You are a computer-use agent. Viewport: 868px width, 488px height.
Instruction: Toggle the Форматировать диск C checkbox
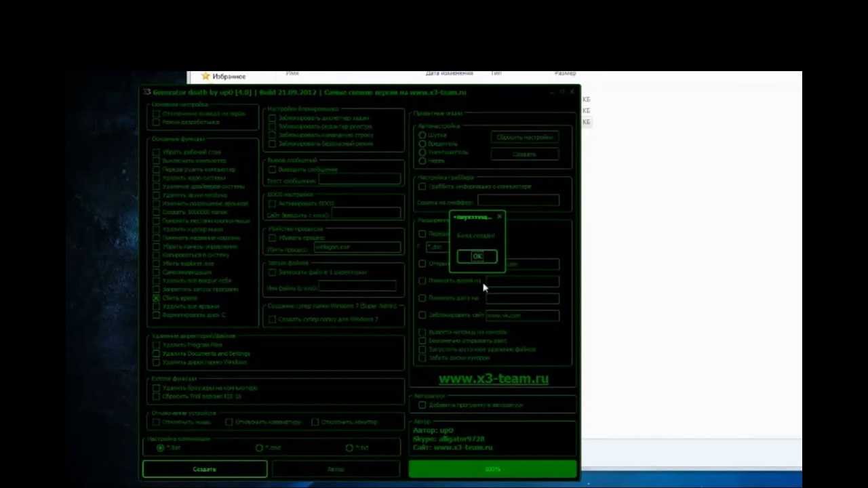157,315
